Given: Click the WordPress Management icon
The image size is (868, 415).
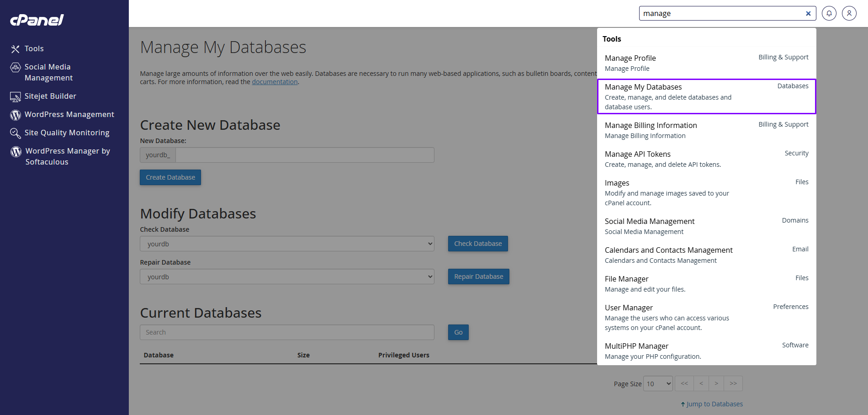Looking at the screenshot, I should [x=16, y=115].
